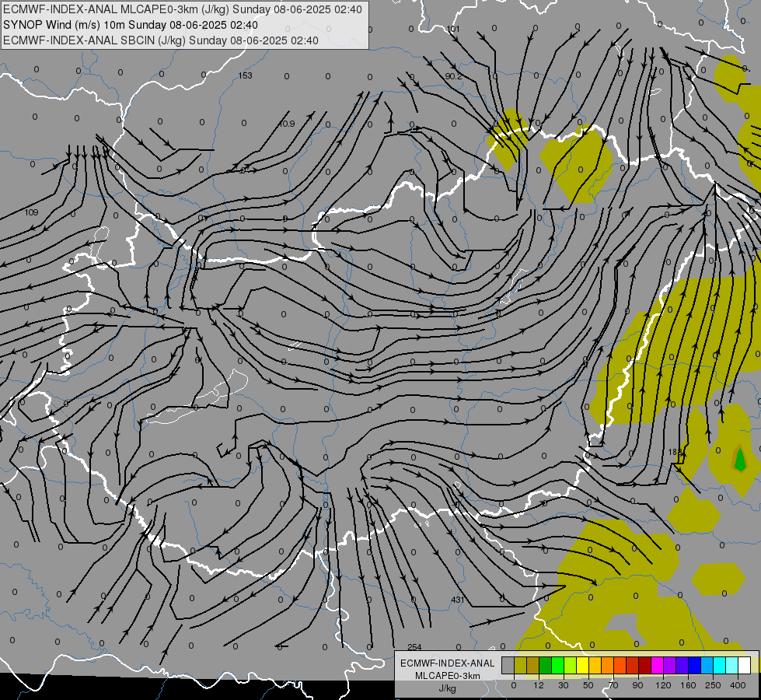Click the small green triangular CAPE patch
761x700 pixels.
[740, 459]
